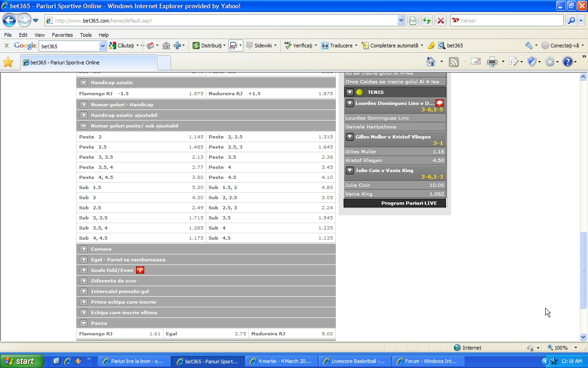The height and width of the screenshot is (368, 588).
Task: Open the address bar history dropdown
Action: (401, 20)
